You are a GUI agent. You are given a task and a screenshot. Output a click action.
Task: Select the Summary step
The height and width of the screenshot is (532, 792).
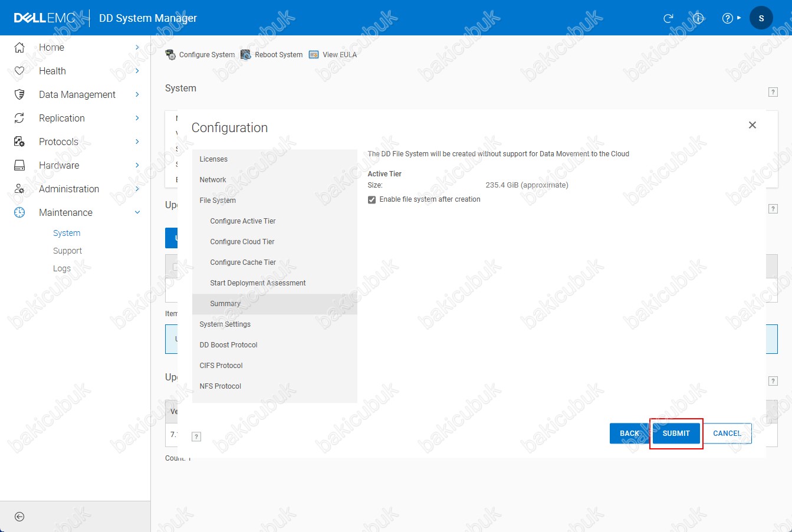pyautogui.click(x=275, y=304)
